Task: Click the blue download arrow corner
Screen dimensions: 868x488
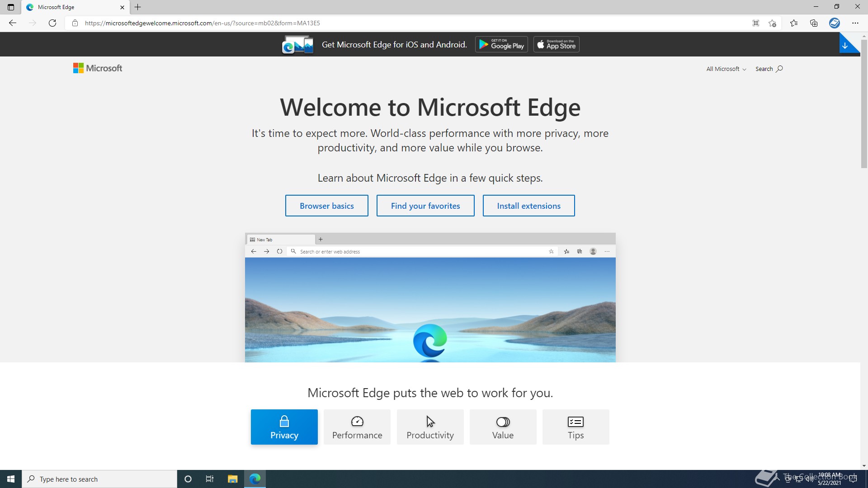Action: pyautogui.click(x=845, y=45)
